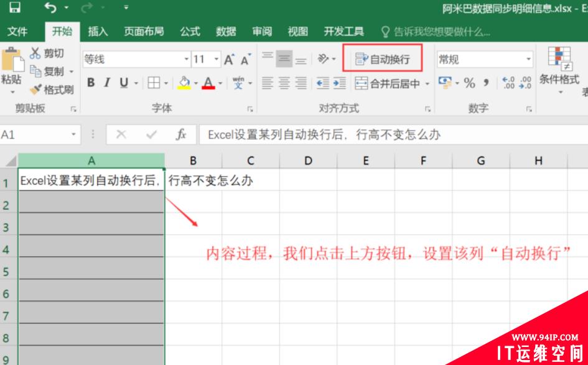Open the 文件 (File) tab
This screenshot has width=588, height=365.
tap(17, 32)
